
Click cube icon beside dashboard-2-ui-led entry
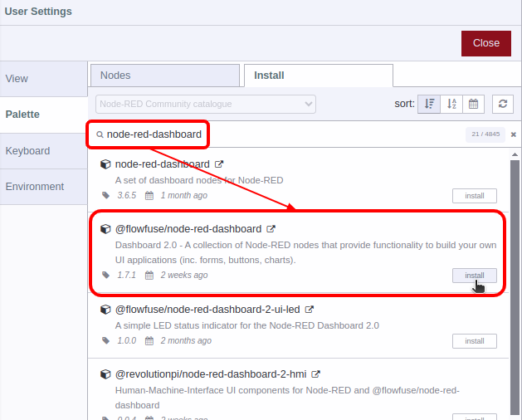tap(105, 310)
